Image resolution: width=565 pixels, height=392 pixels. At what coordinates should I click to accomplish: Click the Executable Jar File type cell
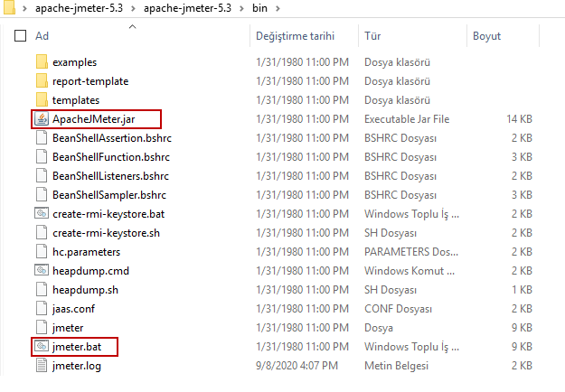pos(407,119)
